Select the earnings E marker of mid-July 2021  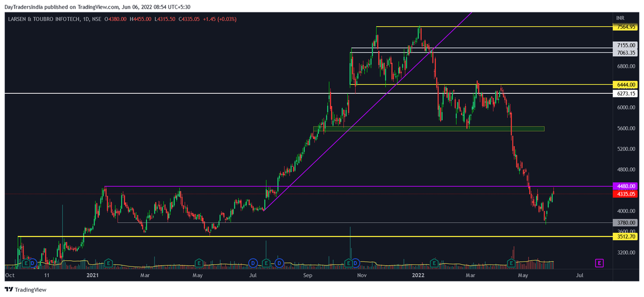266,263
